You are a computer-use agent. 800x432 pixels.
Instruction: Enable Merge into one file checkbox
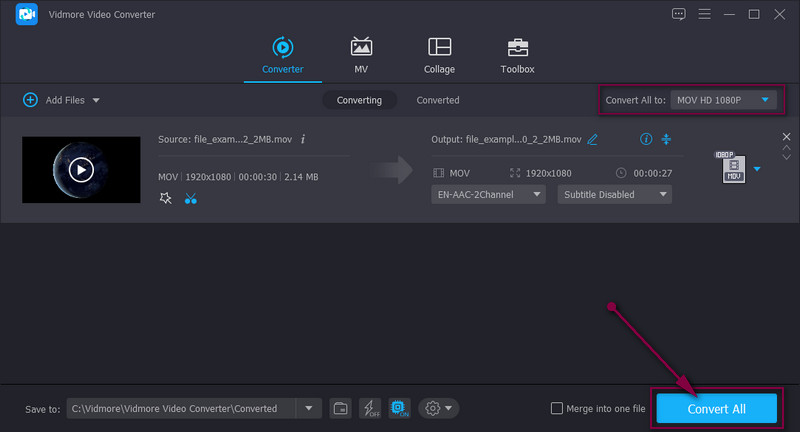tap(557, 408)
